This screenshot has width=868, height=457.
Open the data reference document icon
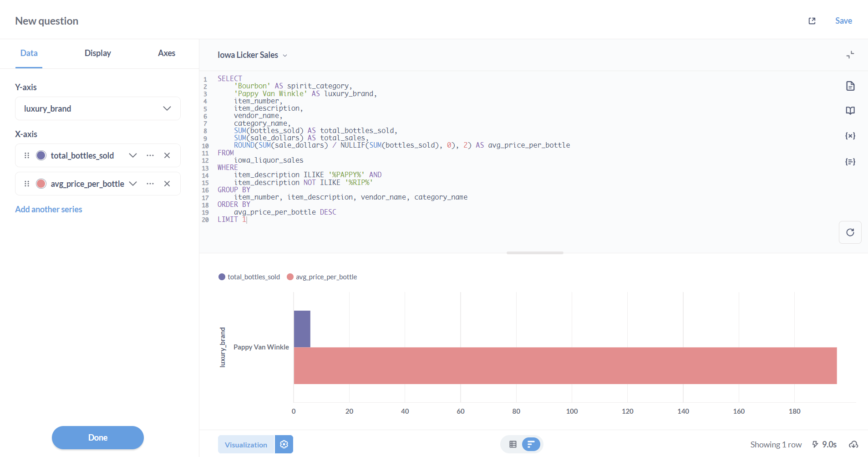tap(850, 86)
